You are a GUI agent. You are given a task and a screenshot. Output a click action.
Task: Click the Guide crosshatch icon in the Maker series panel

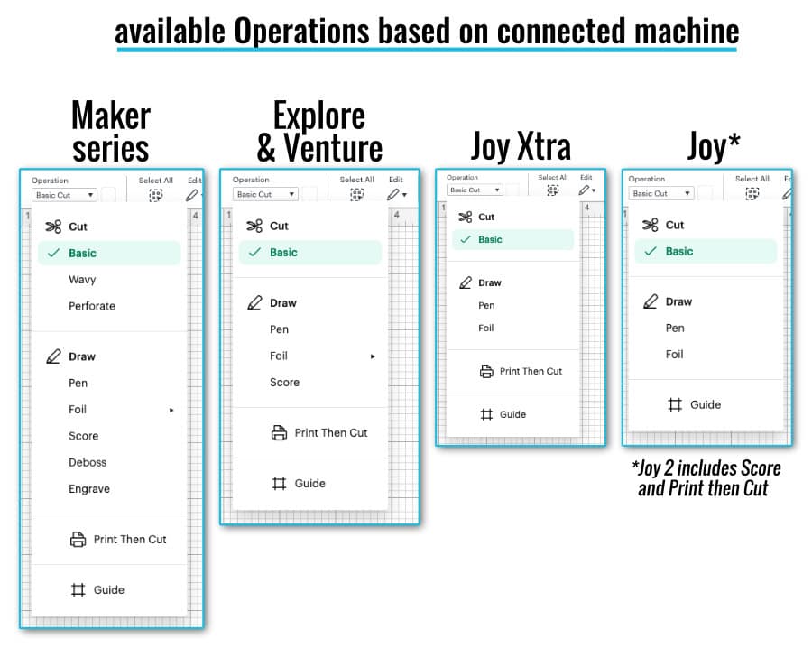coord(78,589)
